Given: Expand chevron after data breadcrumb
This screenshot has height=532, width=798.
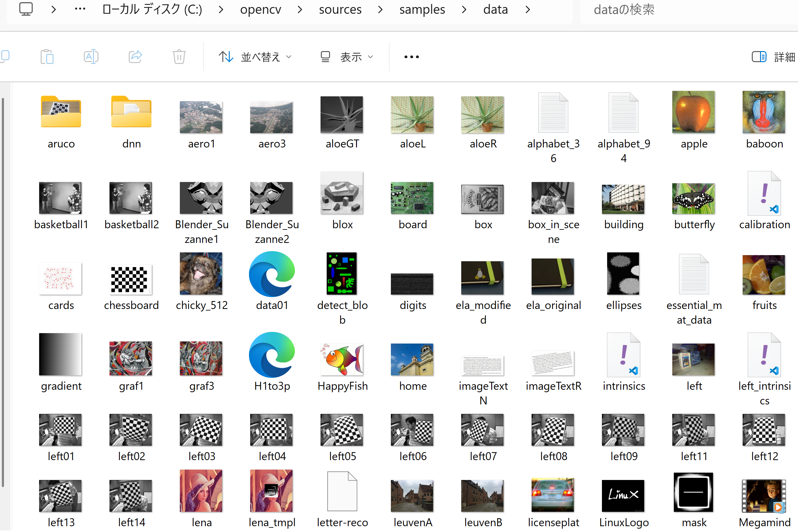Looking at the screenshot, I should click(x=527, y=9).
